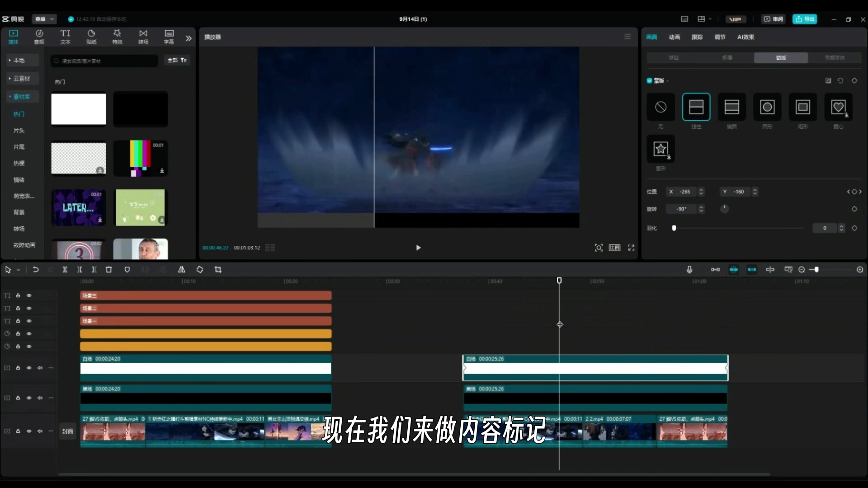Reset mask settings with reset icon
The width and height of the screenshot is (868, 488).
click(x=840, y=80)
